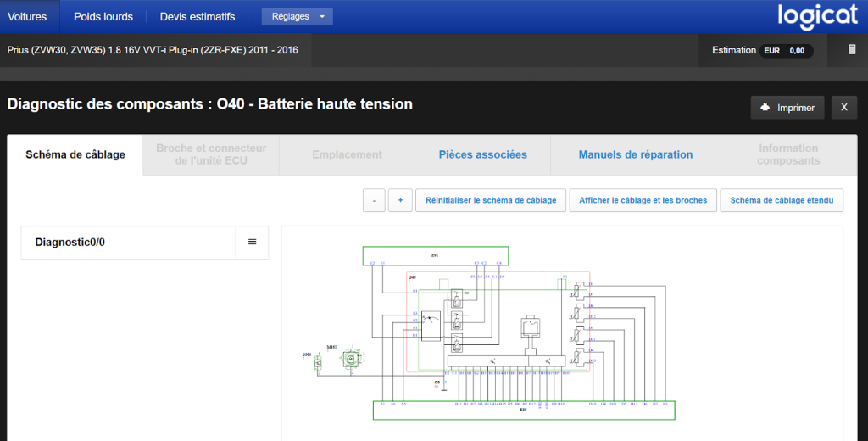Image resolution: width=868 pixels, height=441 pixels.
Task: Click the EUR 0,00 estimation badge
Action: tap(786, 50)
